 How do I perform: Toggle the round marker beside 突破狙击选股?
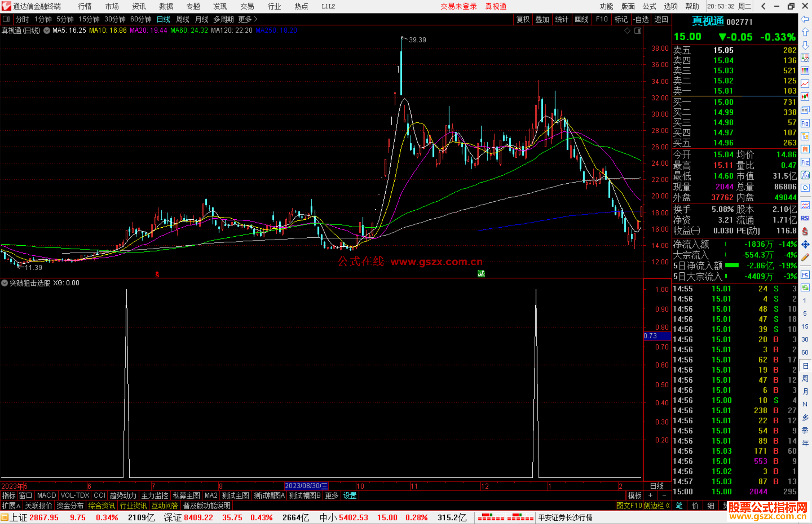tap(5, 283)
